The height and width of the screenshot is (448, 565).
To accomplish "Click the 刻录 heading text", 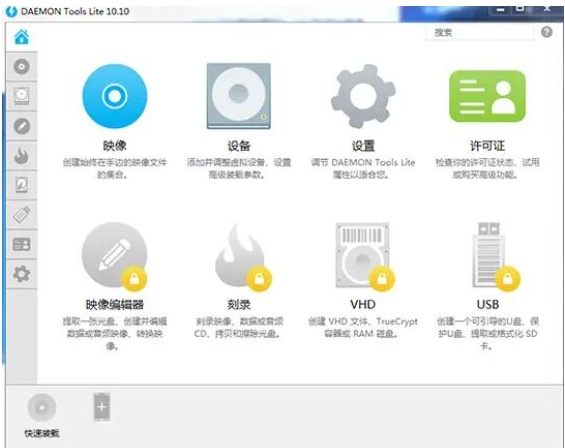I will pyautogui.click(x=239, y=305).
